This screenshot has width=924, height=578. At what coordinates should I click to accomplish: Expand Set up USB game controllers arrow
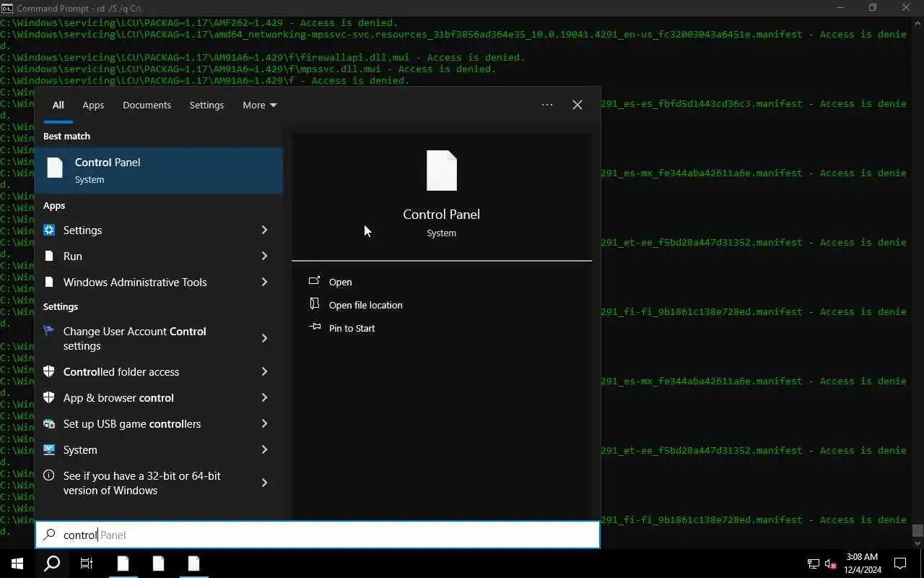[264, 423]
